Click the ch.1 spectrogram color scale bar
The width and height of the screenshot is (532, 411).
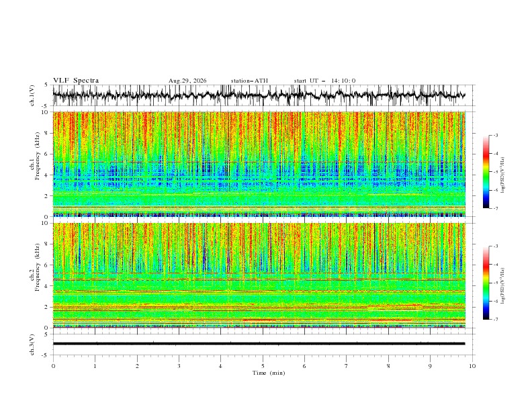pos(486,172)
